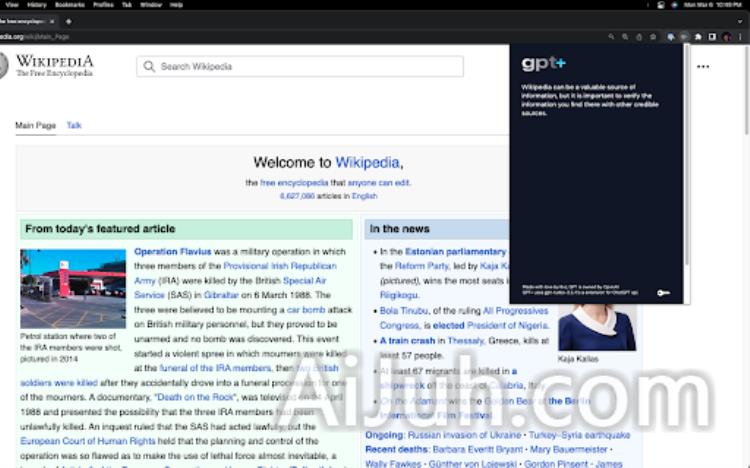The width and height of the screenshot is (750, 468).
Task: Click the petrol station thumbnail image
Action: [x=73, y=289]
